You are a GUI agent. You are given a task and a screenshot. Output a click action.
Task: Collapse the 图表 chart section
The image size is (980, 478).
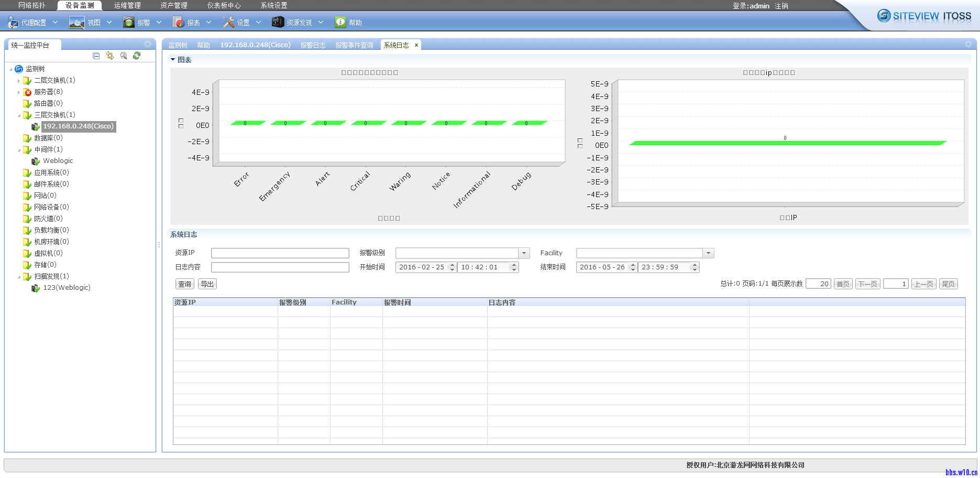point(173,60)
